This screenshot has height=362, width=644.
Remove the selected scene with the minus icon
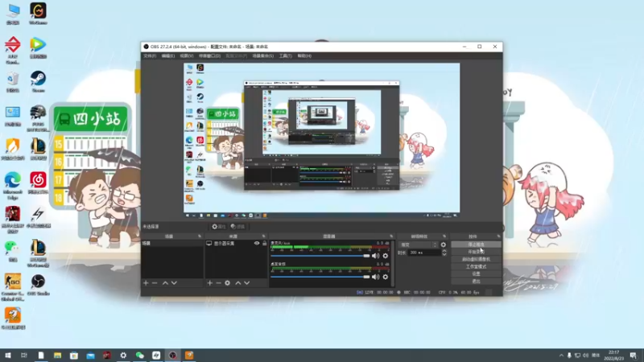155,283
